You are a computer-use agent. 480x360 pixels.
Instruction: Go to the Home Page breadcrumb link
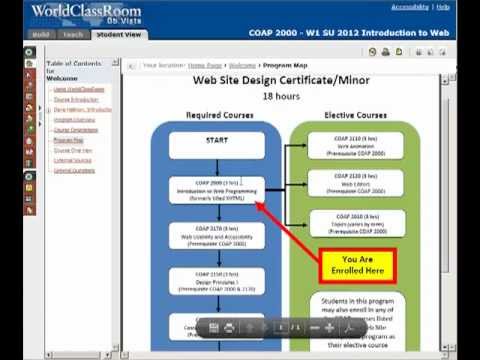click(x=205, y=66)
